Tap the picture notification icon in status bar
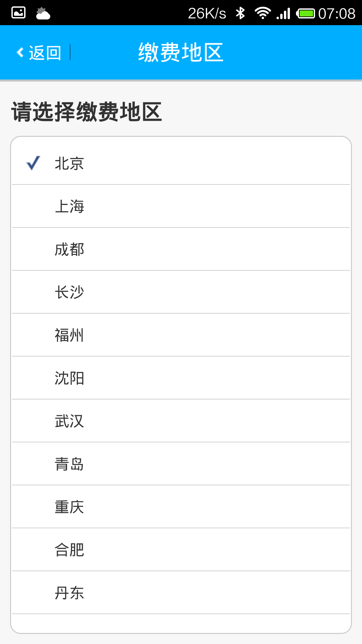 click(18, 13)
